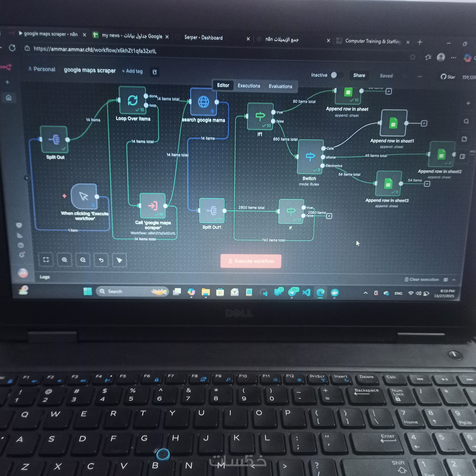The image size is (476, 476).
Task: Open the three-dots workflow options menu
Action: (420, 76)
